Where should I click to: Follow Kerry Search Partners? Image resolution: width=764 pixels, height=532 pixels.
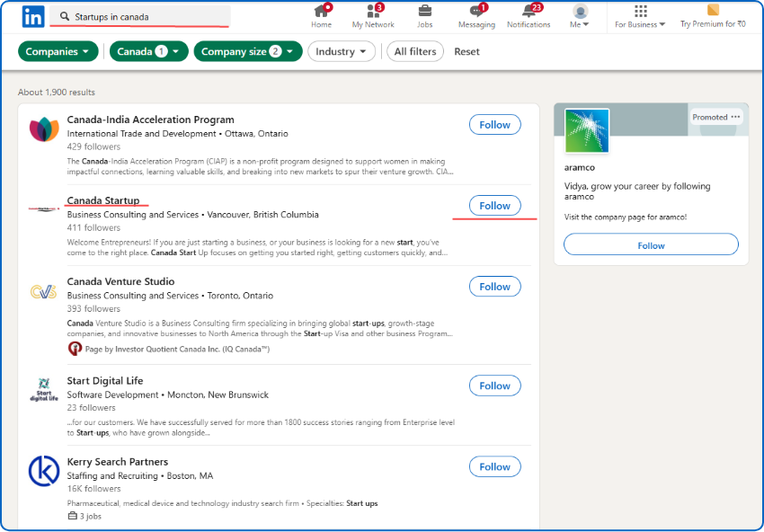point(494,466)
